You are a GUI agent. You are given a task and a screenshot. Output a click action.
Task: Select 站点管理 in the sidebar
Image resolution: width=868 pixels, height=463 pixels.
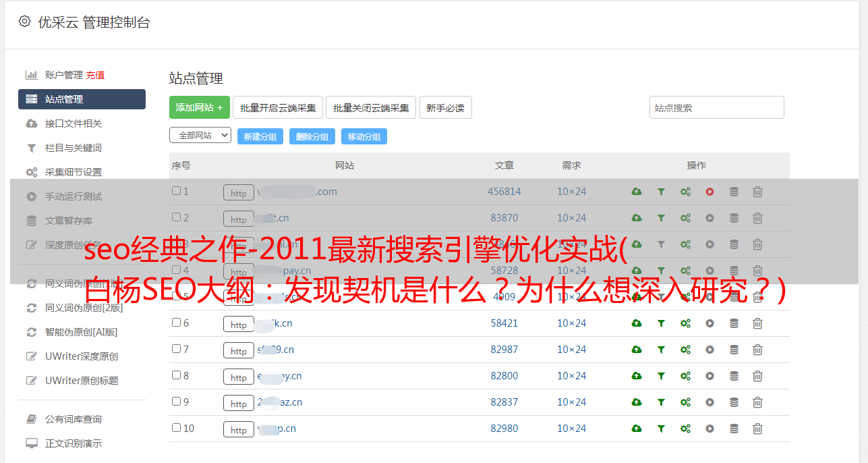pyautogui.click(x=82, y=99)
